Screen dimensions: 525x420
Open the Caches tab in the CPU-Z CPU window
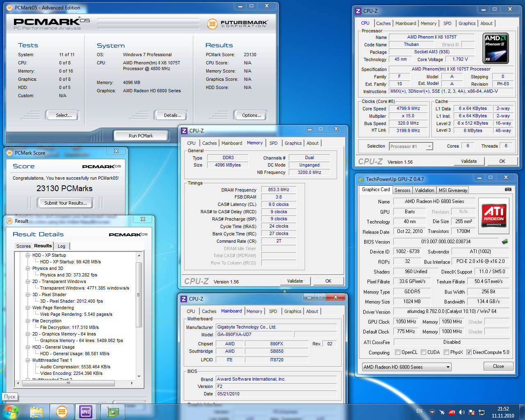[383, 23]
